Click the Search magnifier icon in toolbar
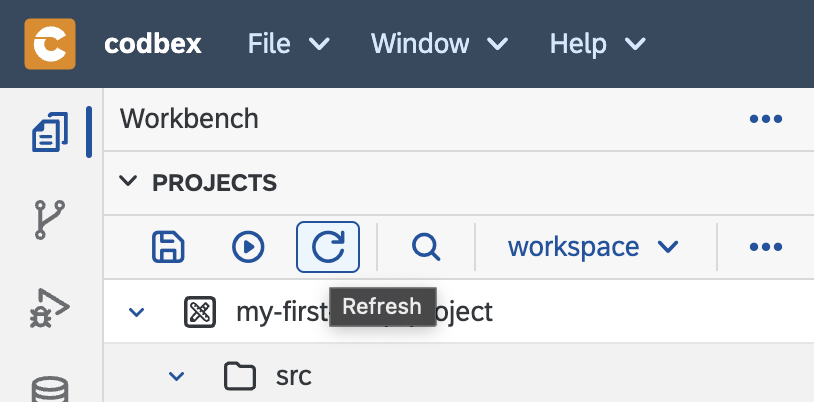 point(426,247)
